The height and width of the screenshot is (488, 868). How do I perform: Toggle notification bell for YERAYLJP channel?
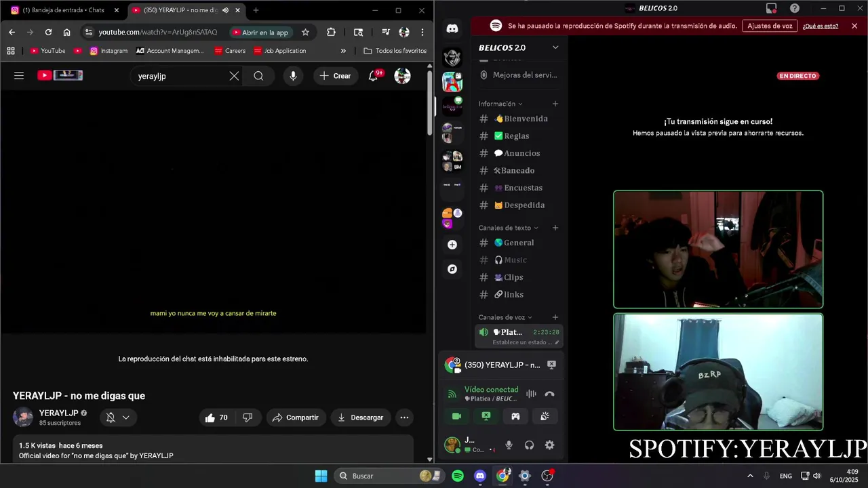click(x=118, y=418)
